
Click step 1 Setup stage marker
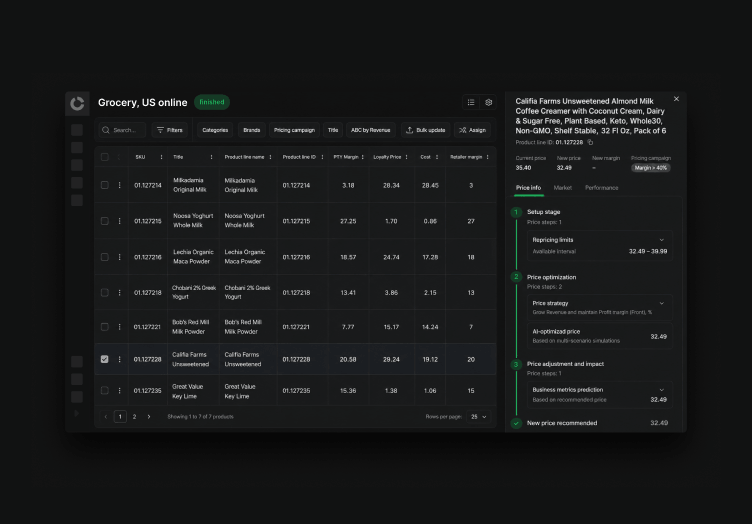[x=516, y=212]
